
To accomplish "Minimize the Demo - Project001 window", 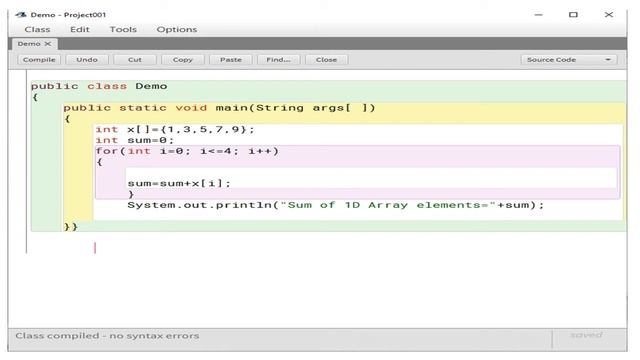I will [539, 15].
